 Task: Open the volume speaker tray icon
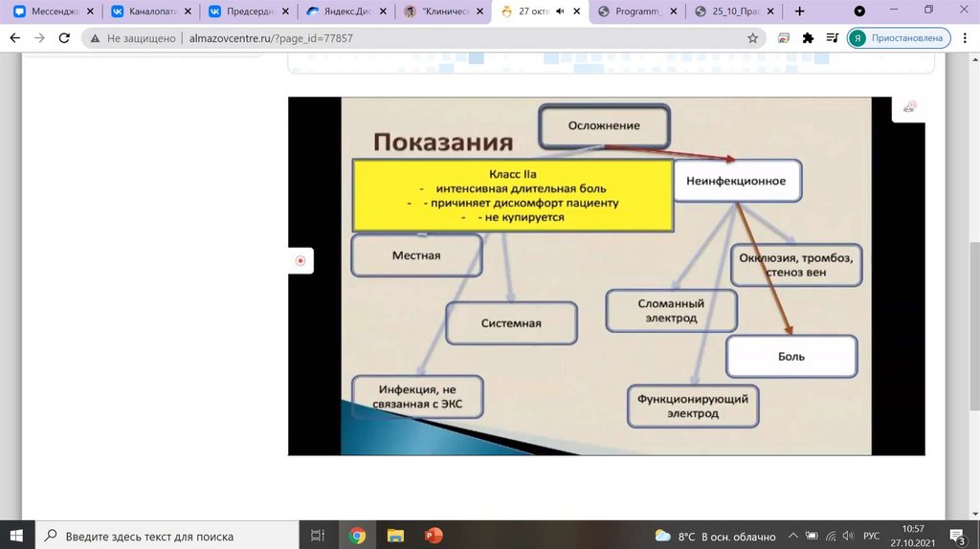click(x=848, y=536)
